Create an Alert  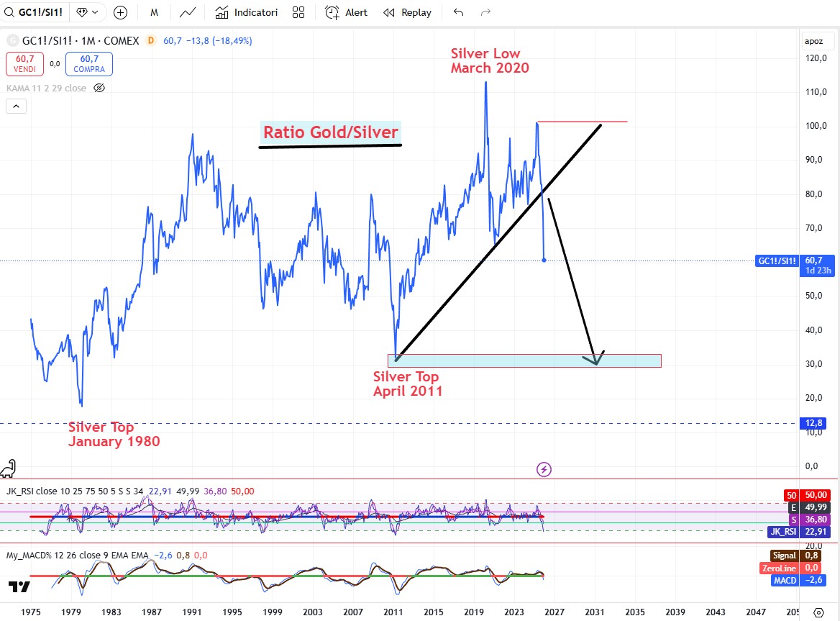point(347,12)
